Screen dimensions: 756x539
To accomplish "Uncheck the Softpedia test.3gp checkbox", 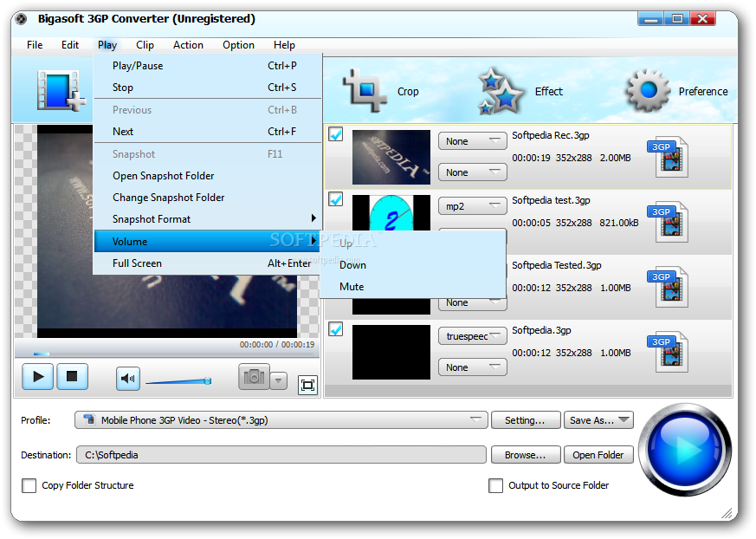I will (x=336, y=198).
